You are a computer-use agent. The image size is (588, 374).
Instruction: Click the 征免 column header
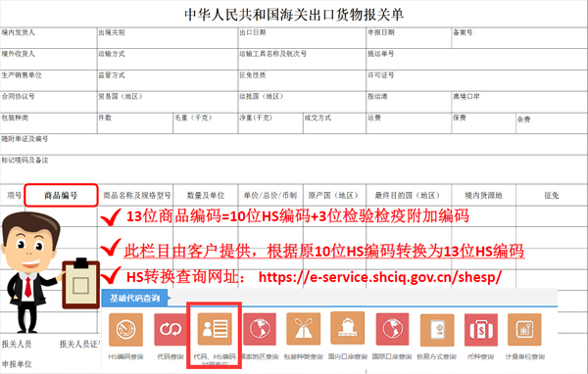[552, 195]
